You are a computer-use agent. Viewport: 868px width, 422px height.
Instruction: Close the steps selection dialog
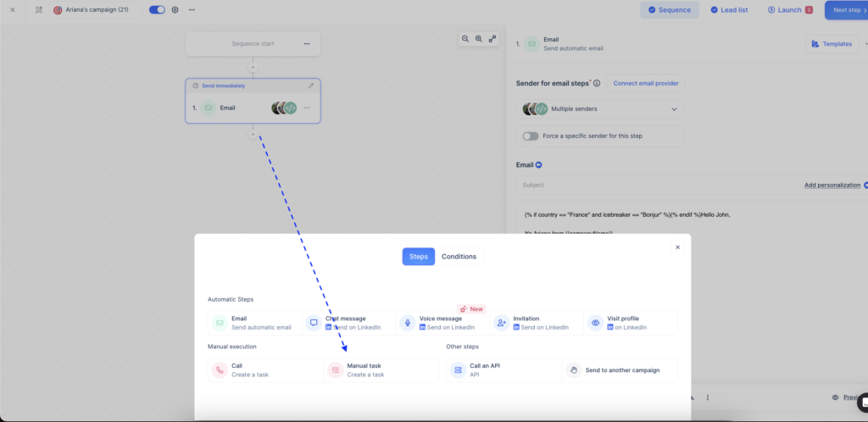pyautogui.click(x=677, y=247)
